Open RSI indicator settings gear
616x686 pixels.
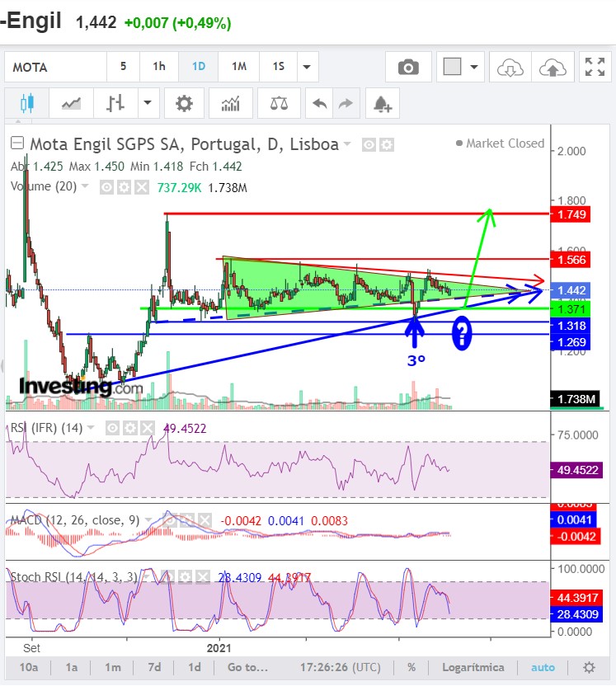pos(130,428)
